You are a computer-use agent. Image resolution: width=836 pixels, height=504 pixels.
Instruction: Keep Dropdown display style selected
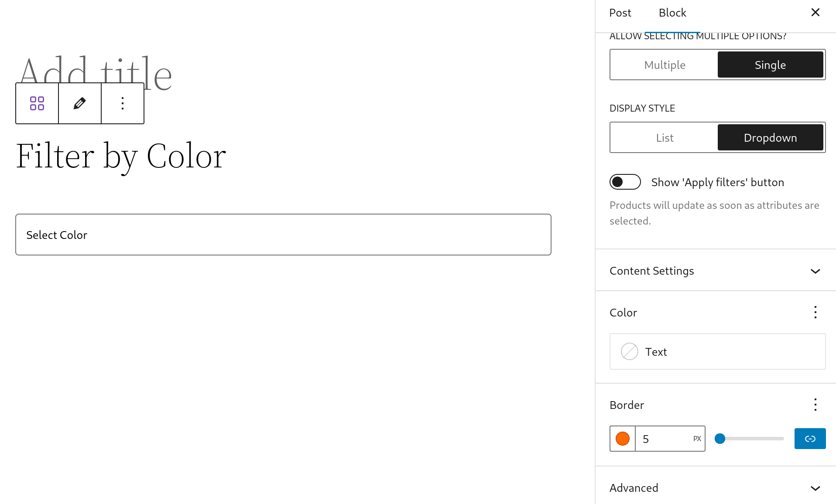pyautogui.click(x=770, y=137)
